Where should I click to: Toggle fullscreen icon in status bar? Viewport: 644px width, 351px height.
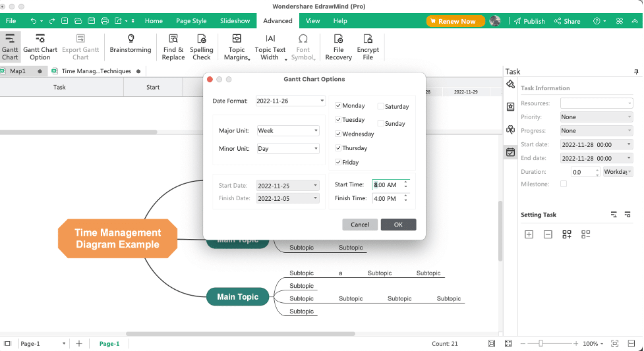tap(508, 344)
